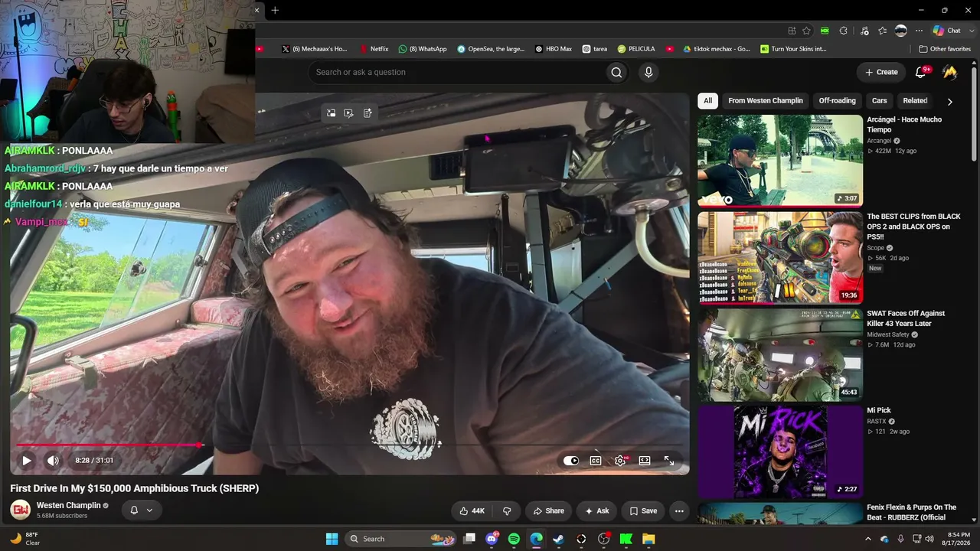980x551 pixels.
Task: Toggle closed captions CC button
Action: 595,461
